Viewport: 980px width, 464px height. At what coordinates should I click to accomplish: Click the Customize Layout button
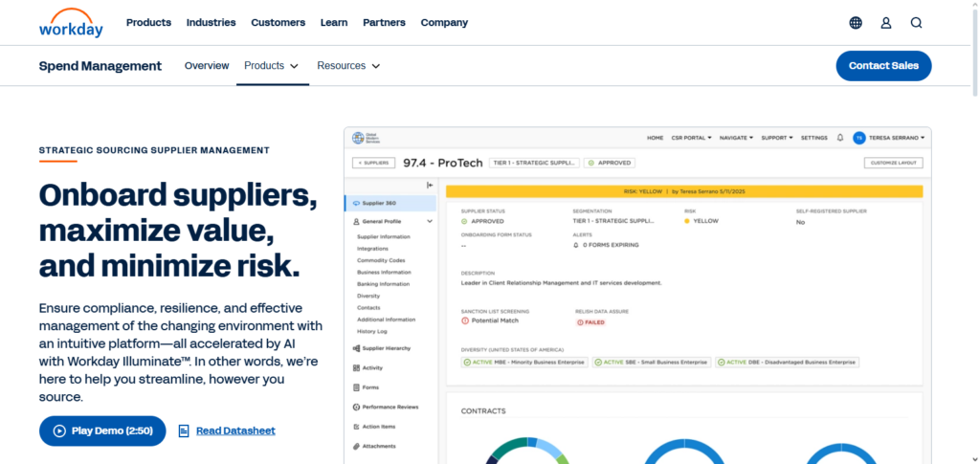(893, 163)
